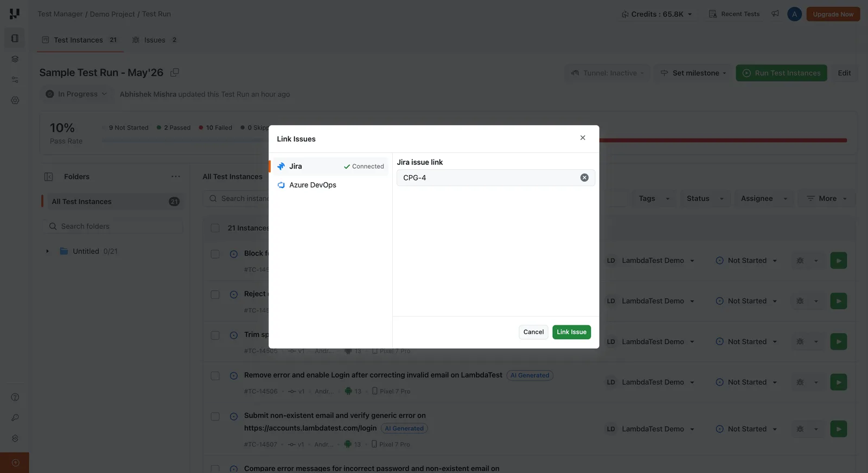The height and width of the screenshot is (473, 868).
Task: Open the help question mark icon
Action: [15, 397]
